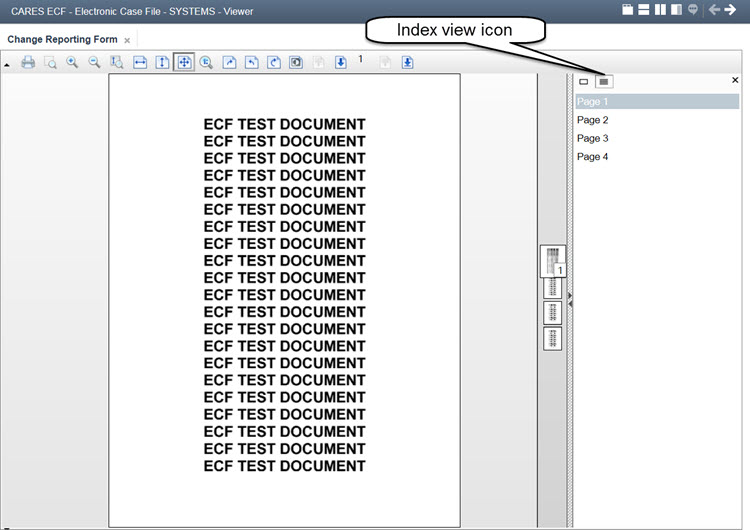Click the next page down-arrow icon

click(341, 62)
